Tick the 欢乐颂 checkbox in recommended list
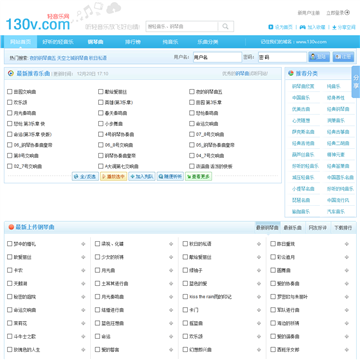This screenshot has height=360, width=360. 9,102
